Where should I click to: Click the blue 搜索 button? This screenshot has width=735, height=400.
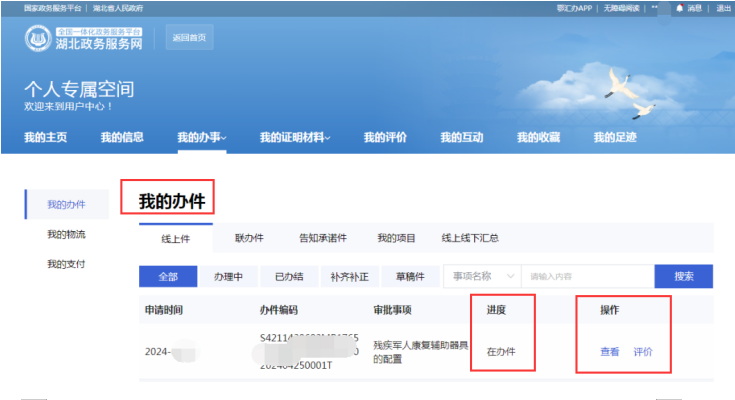click(683, 276)
